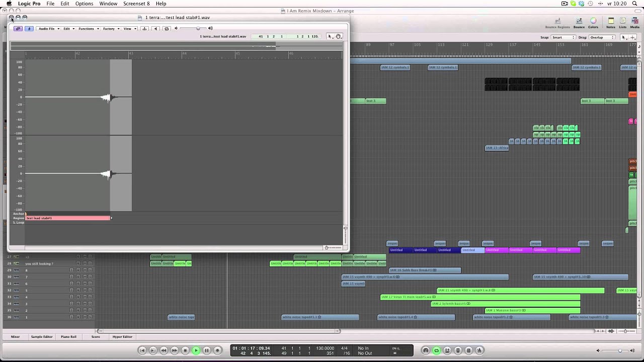Viewport: 644px width, 362px height.
Task: Click the Rewind transport button
Action: tap(164, 350)
